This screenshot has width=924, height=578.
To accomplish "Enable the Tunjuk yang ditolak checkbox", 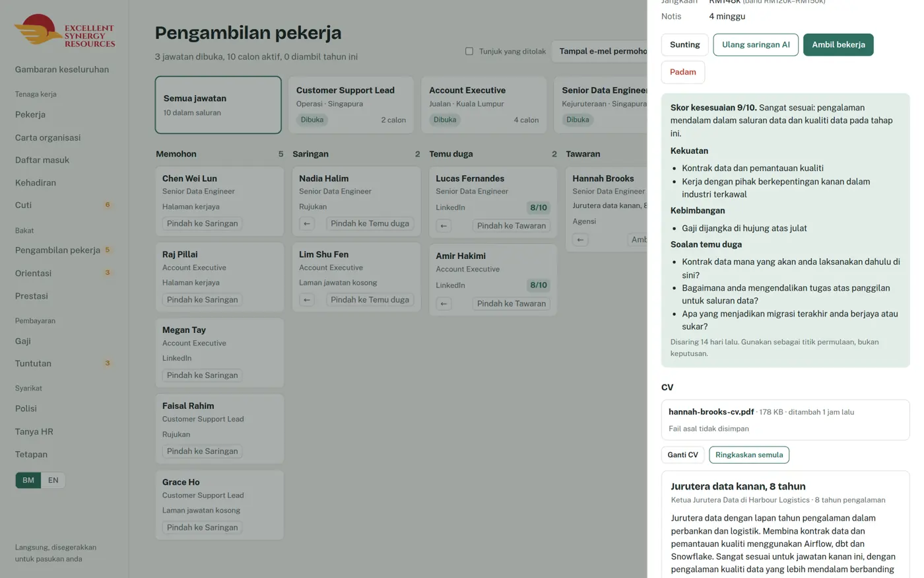I will (x=469, y=51).
